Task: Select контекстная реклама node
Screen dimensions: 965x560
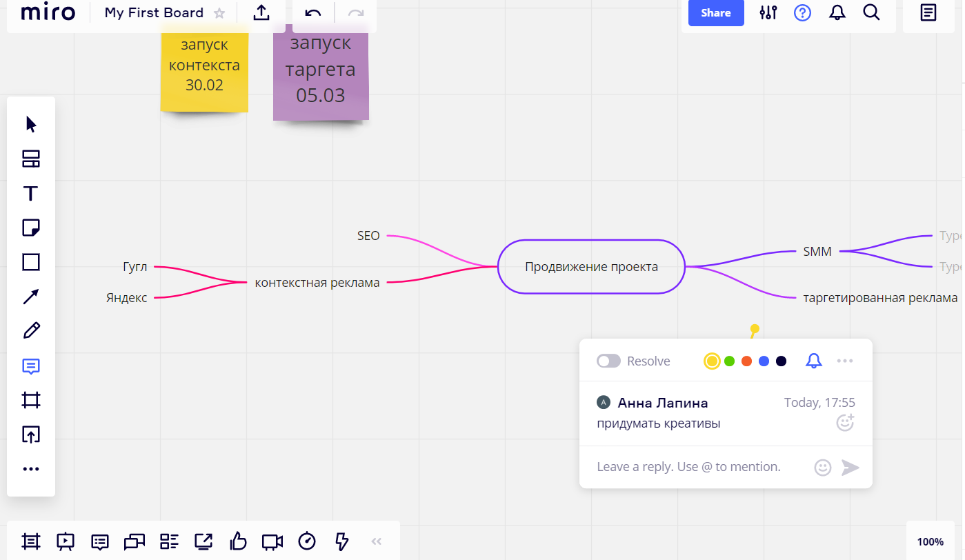Action: (x=317, y=283)
